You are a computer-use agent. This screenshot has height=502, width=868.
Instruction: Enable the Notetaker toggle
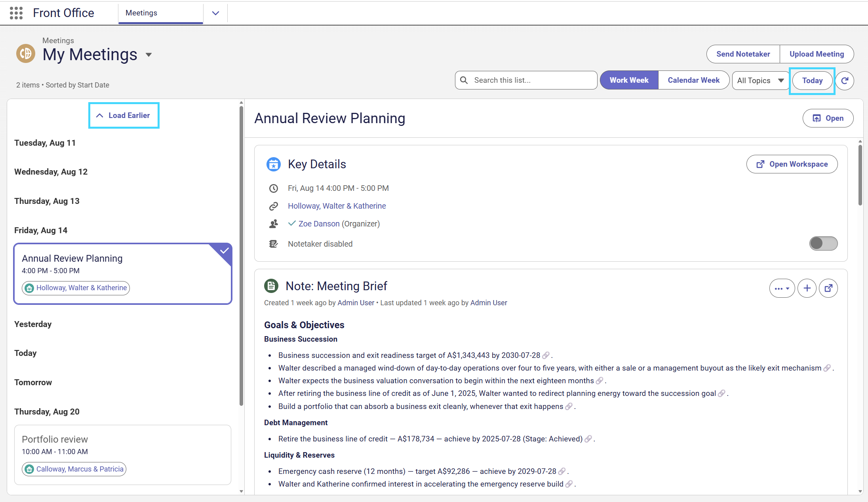pos(823,243)
